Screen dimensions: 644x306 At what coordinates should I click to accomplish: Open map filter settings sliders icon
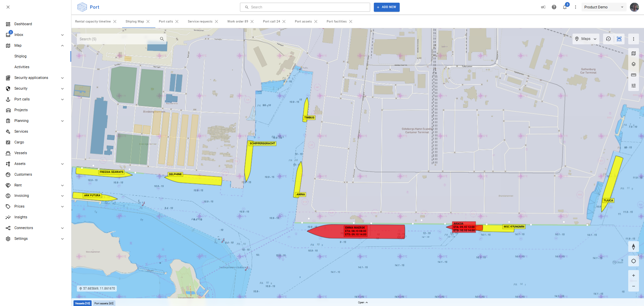[x=633, y=86]
